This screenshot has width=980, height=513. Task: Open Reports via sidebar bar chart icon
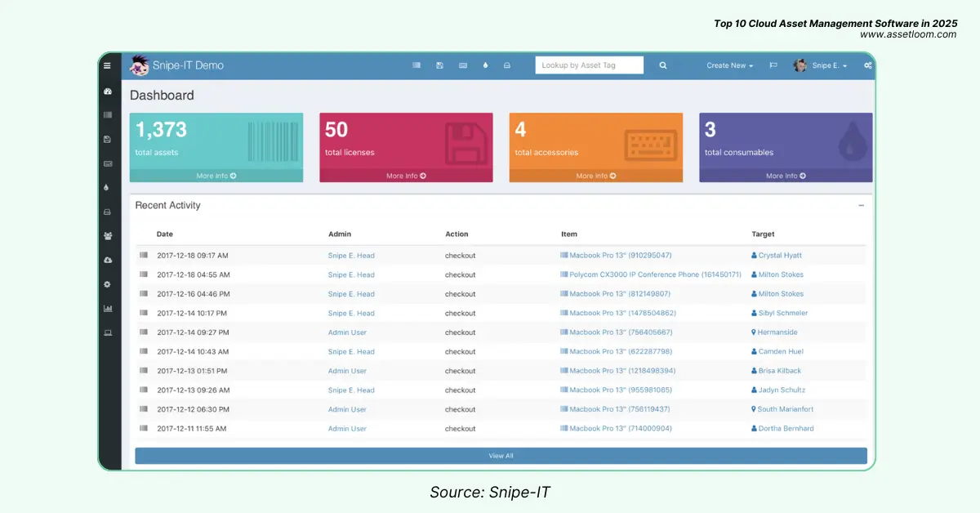point(107,309)
